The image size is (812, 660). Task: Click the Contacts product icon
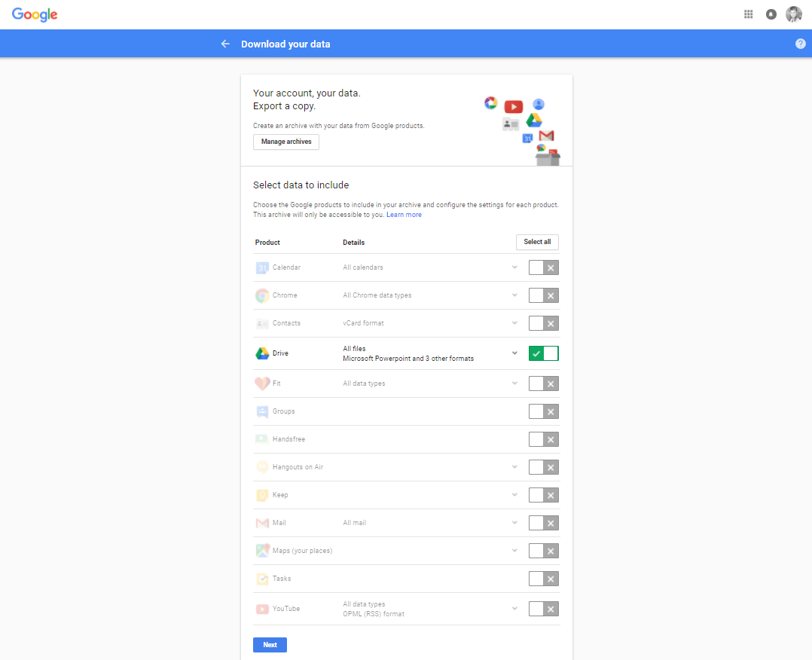[x=263, y=324]
